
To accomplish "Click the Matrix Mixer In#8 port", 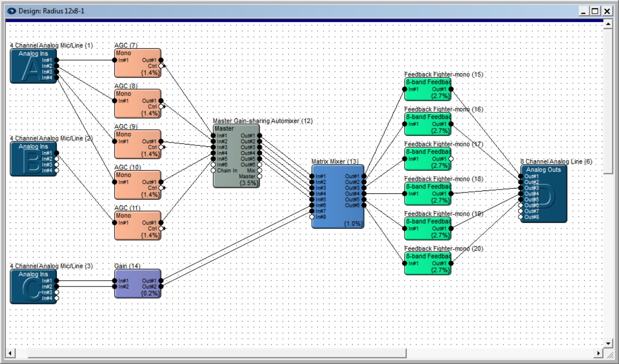I will (x=312, y=217).
